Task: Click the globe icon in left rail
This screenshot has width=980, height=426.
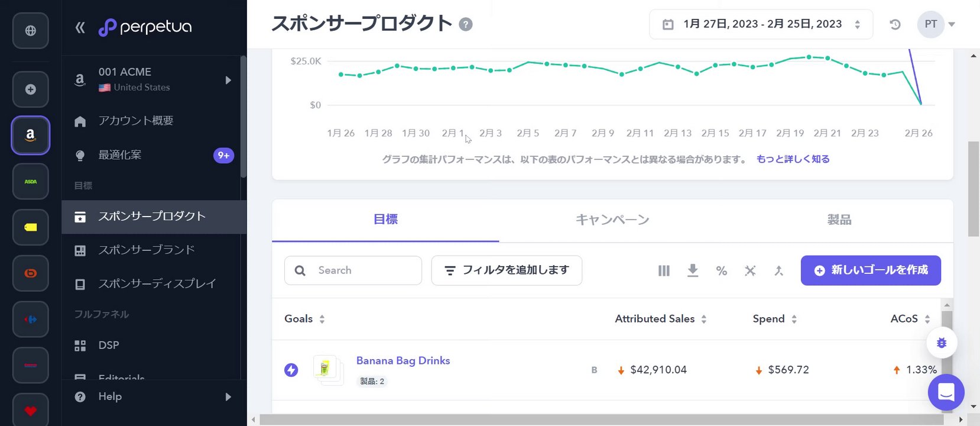Action: pos(31,31)
